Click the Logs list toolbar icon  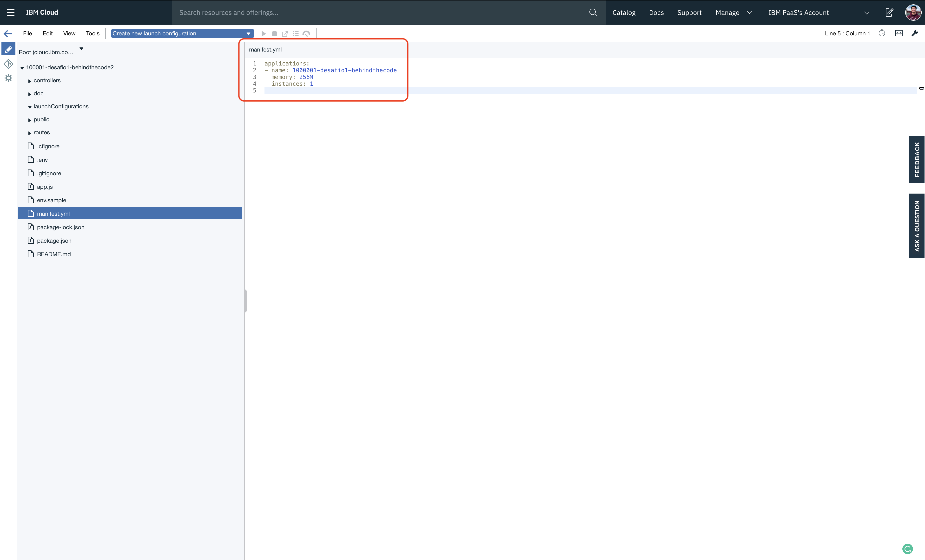[296, 34]
